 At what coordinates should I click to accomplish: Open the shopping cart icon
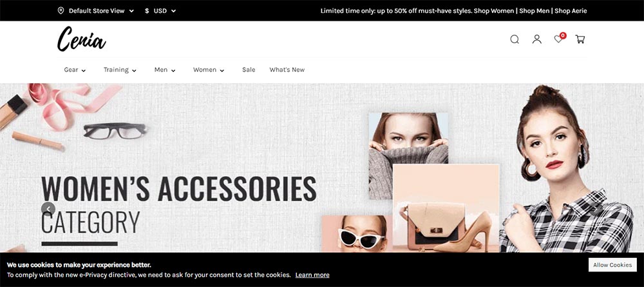coord(580,39)
